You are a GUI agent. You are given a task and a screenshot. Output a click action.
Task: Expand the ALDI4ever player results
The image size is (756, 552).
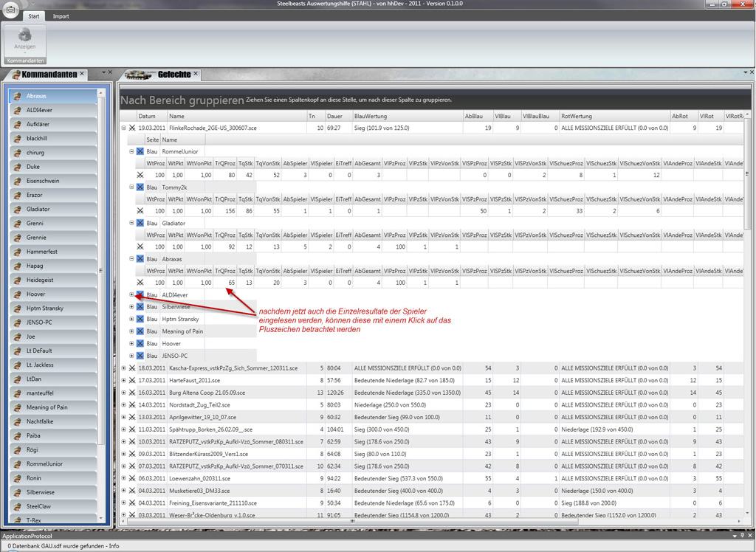(131, 294)
